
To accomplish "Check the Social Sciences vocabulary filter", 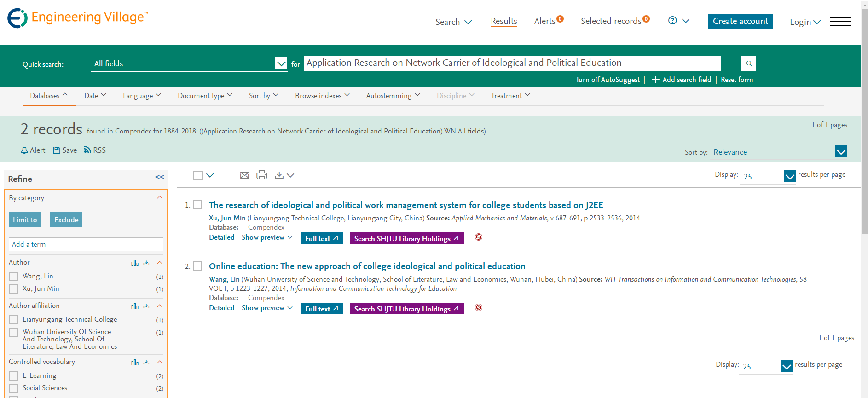I will tap(13, 388).
